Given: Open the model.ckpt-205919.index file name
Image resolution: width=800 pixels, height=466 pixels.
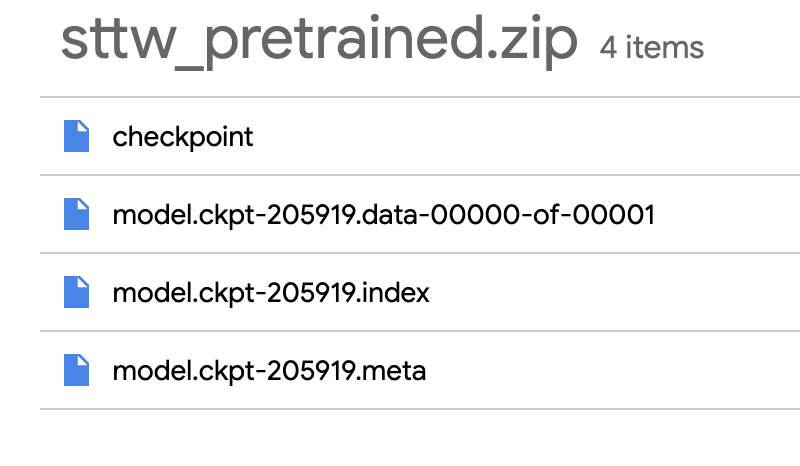Looking at the screenshot, I should click(271, 292).
